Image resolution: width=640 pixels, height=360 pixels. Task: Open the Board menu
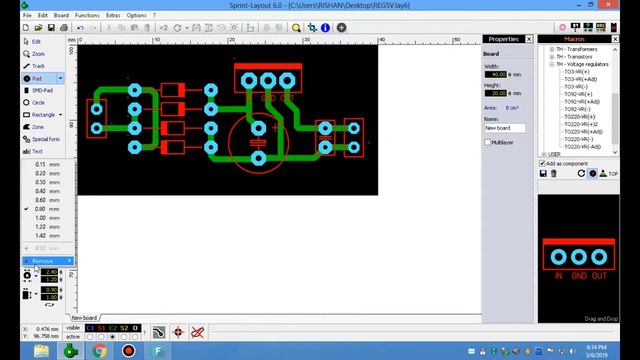61,15
